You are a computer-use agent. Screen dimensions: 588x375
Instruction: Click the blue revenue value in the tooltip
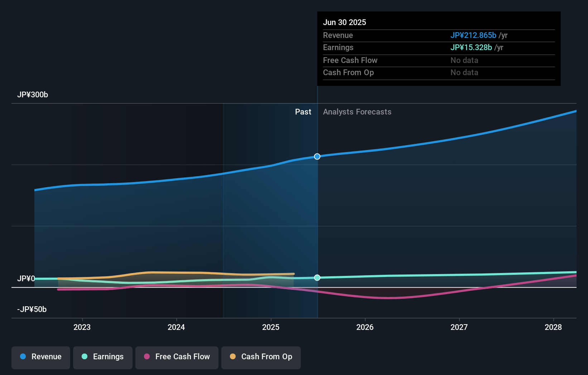[x=473, y=35]
